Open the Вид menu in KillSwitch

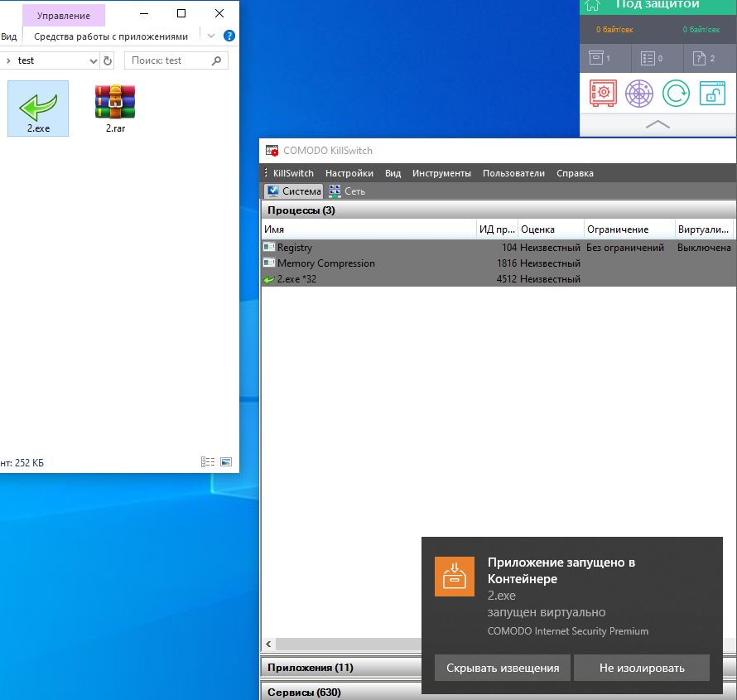click(393, 173)
